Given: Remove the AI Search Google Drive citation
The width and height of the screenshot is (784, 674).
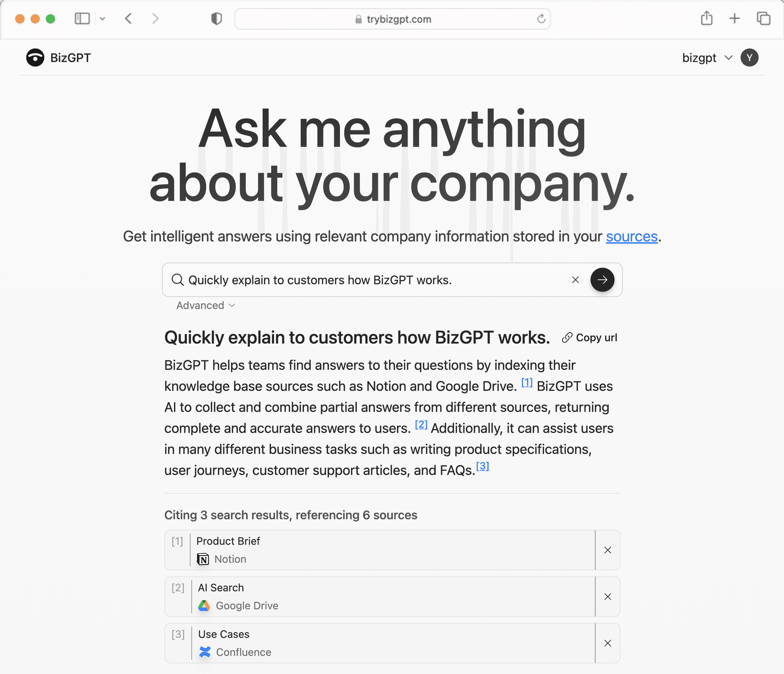Looking at the screenshot, I should pyautogui.click(x=608, y=597).
